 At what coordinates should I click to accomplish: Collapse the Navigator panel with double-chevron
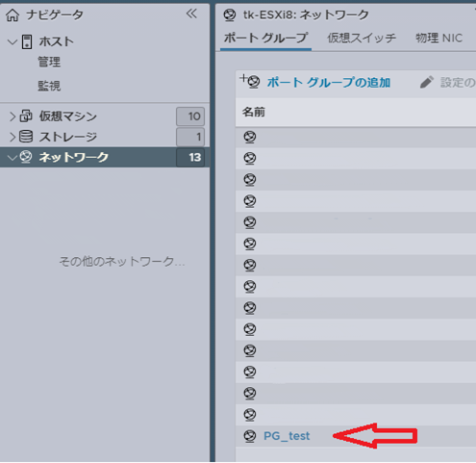pos(191,13)
